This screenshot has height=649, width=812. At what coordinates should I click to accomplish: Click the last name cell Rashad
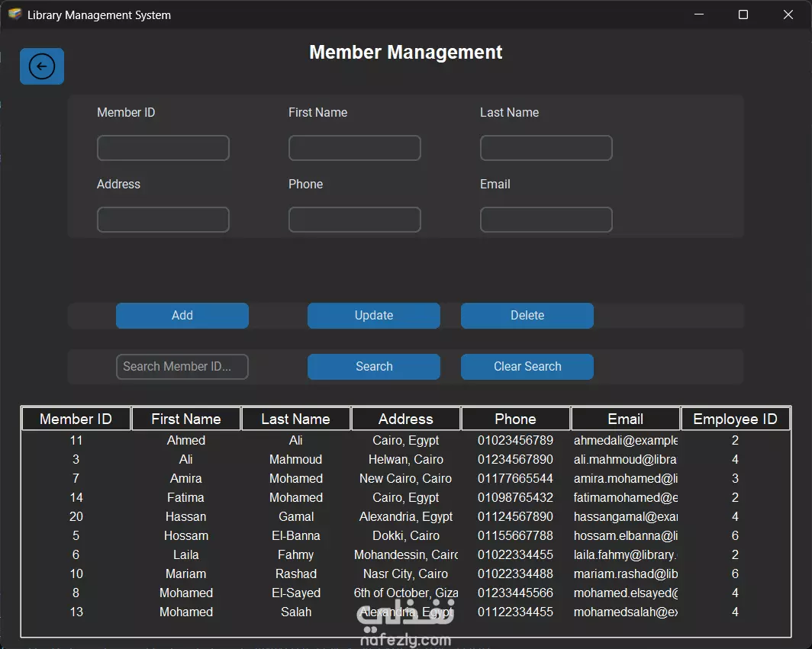pos(295,574)
